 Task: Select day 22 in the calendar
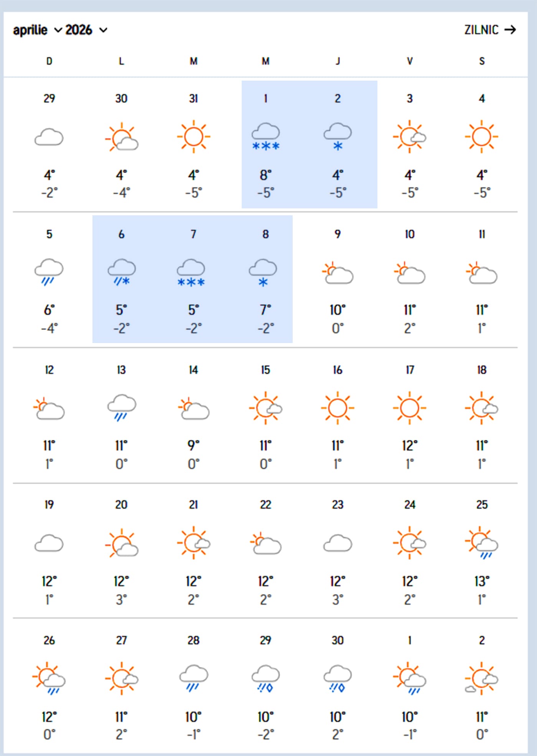coord(265,505)
